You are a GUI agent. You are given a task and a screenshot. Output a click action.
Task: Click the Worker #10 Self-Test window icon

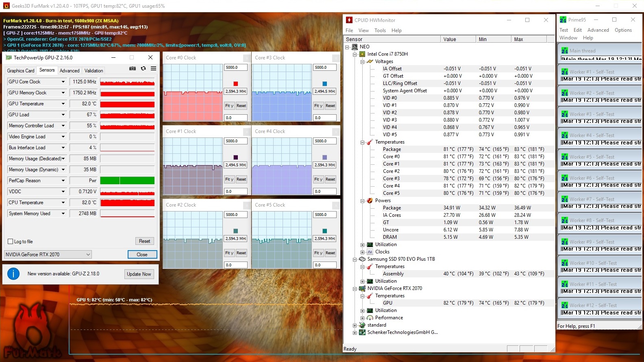coord(565,263)
